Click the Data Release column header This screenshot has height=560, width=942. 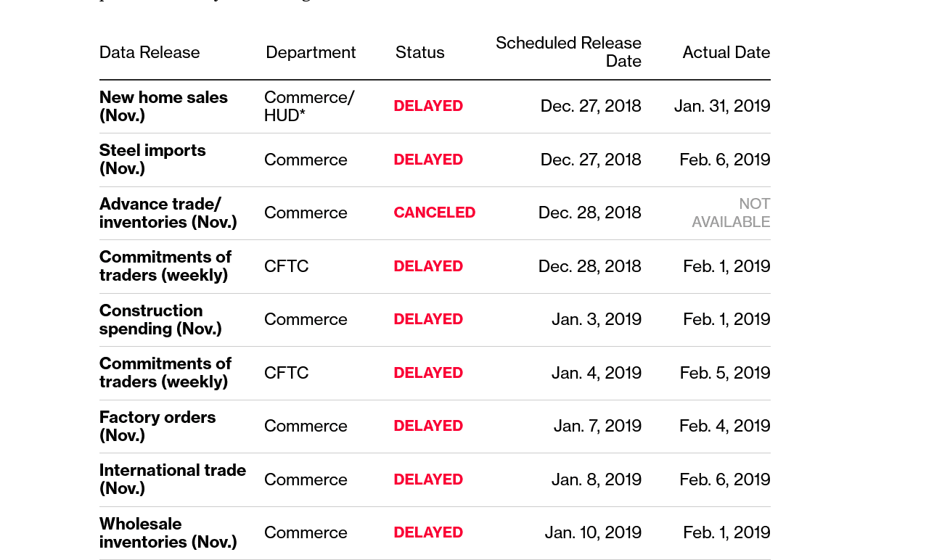pyautogui.click(x=150, y=52)
